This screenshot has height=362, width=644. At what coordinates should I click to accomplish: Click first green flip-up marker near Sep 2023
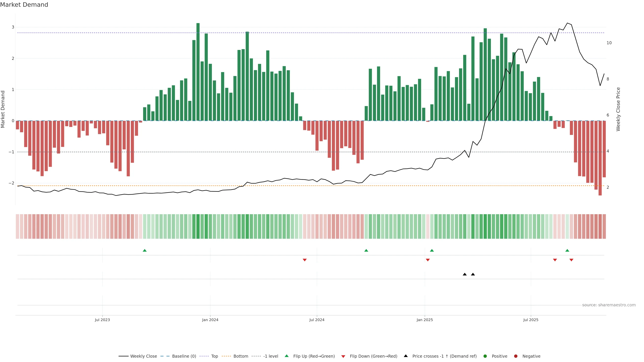coord(145,250)
